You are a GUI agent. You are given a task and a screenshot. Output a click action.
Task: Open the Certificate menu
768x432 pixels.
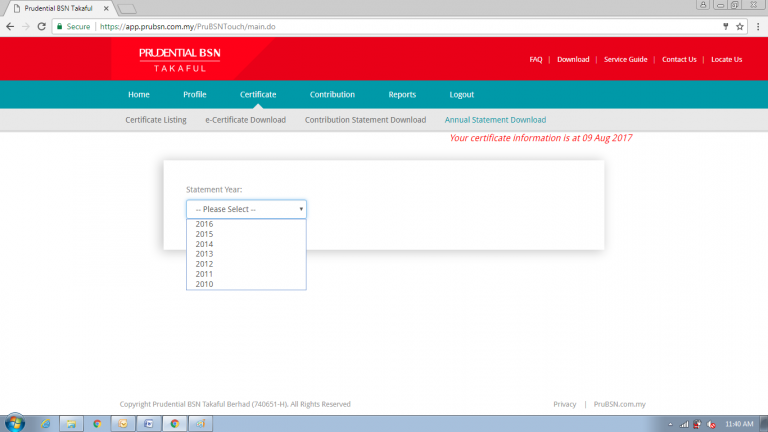258,94
